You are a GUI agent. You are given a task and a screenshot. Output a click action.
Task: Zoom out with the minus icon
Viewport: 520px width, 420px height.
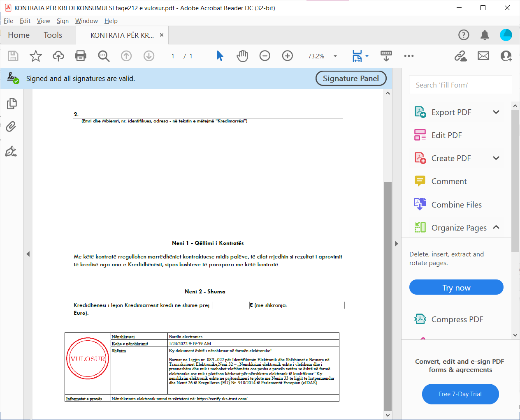(265, 56)
